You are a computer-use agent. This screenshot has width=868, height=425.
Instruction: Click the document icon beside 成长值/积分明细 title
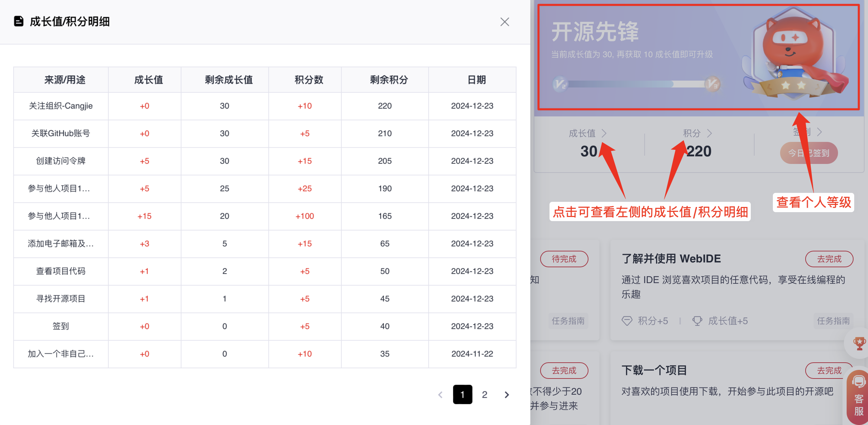(x=19, y=21)
